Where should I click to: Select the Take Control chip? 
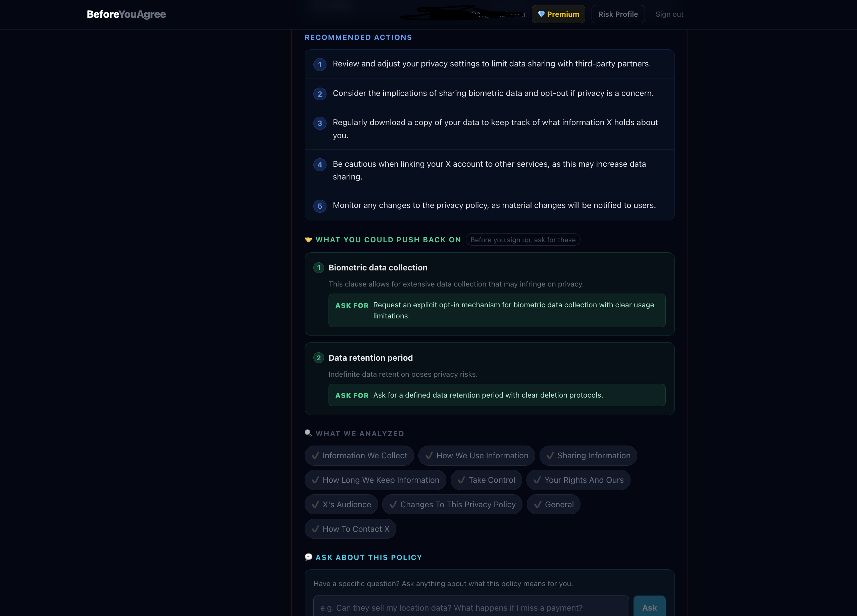[x=486, y=480]
